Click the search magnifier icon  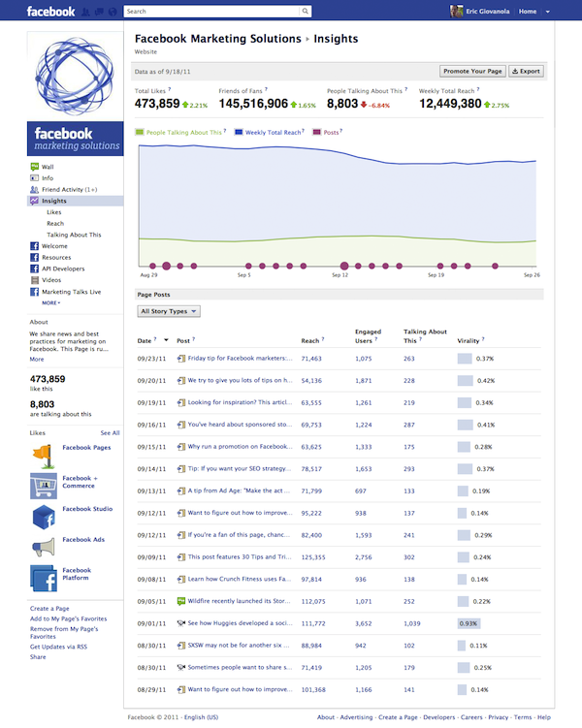coord(306,11)
